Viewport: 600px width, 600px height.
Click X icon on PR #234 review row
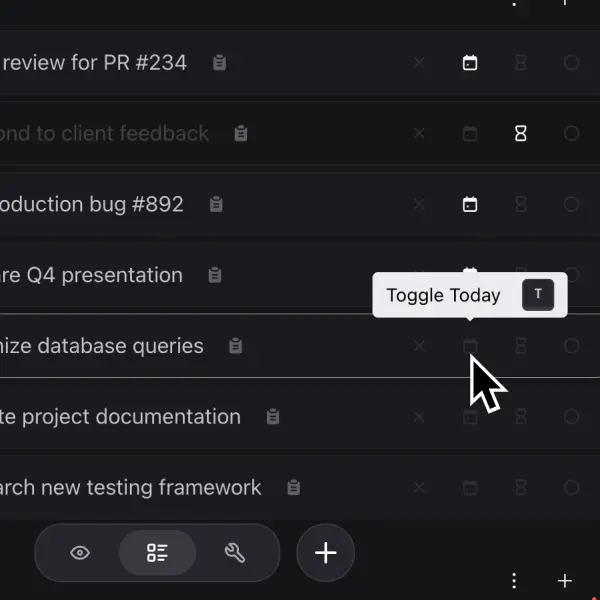coord(419,63)
